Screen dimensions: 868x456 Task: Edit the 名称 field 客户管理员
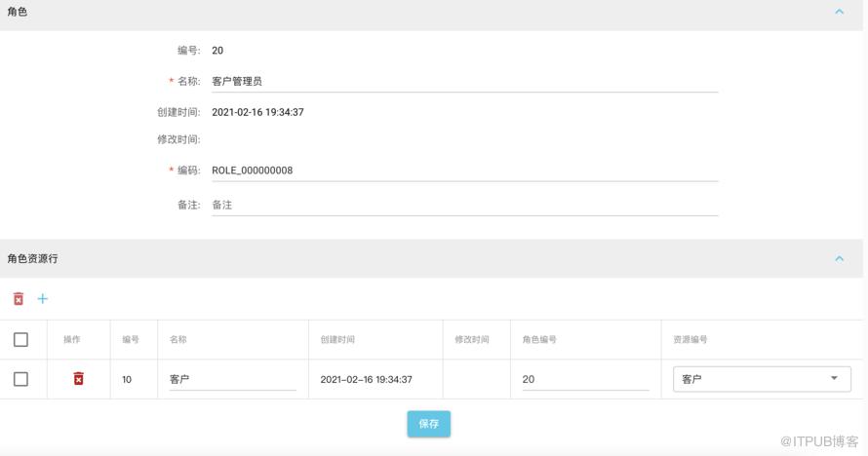pos(464,81)
